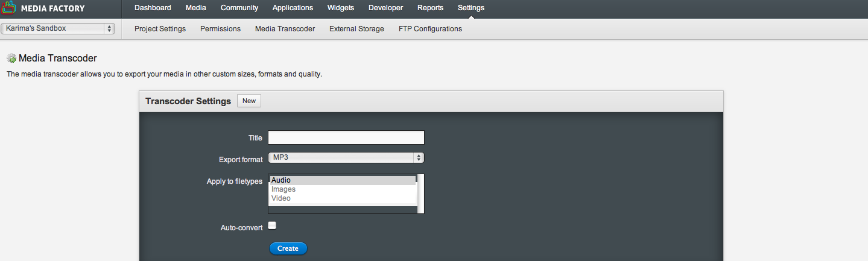Select Video in the filetypes list
The image size is (868, 261).
point(343,198)
